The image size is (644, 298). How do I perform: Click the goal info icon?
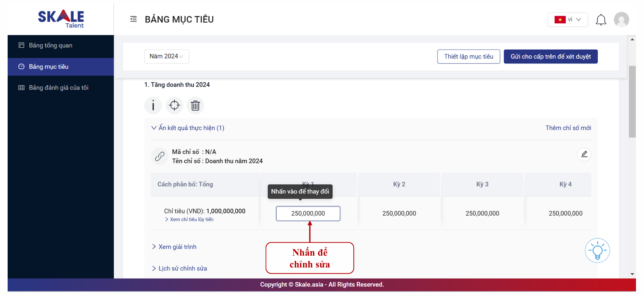point(153,105)
